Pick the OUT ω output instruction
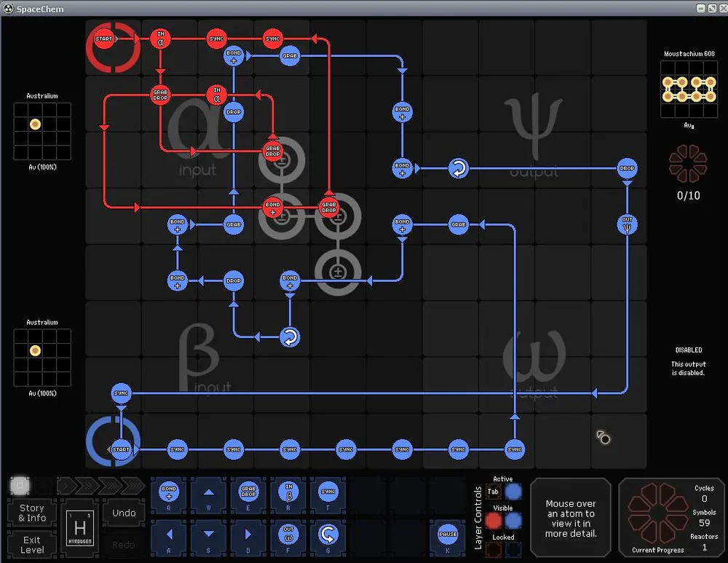The height and width of the screenshot is (563, 728). click(x=288, y=534)
